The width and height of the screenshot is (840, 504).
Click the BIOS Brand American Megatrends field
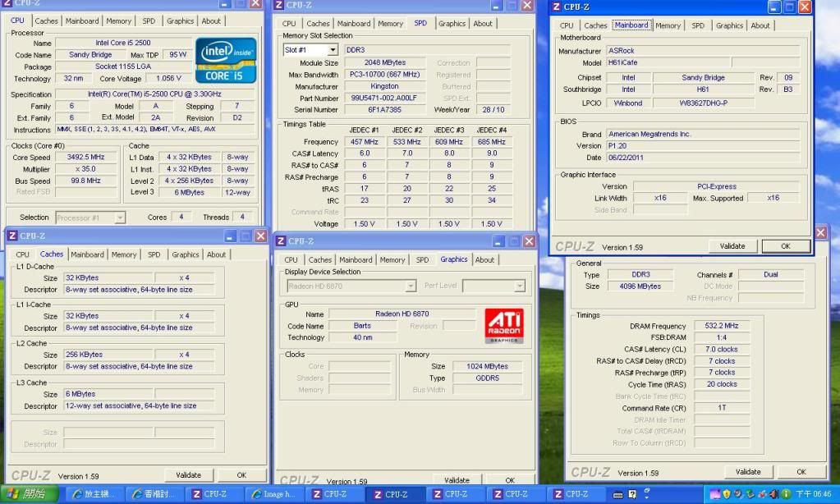(702, 134)
